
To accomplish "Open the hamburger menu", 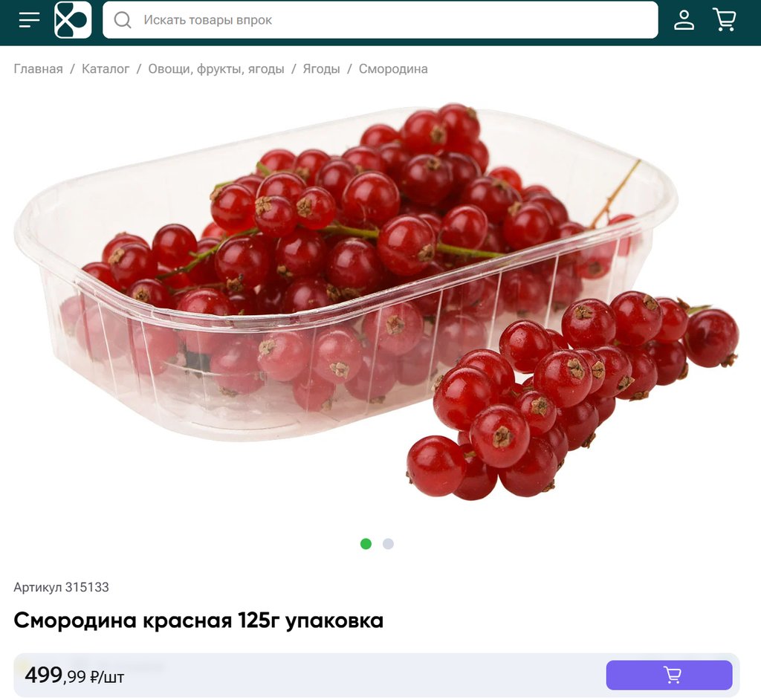I will (29, 20).
